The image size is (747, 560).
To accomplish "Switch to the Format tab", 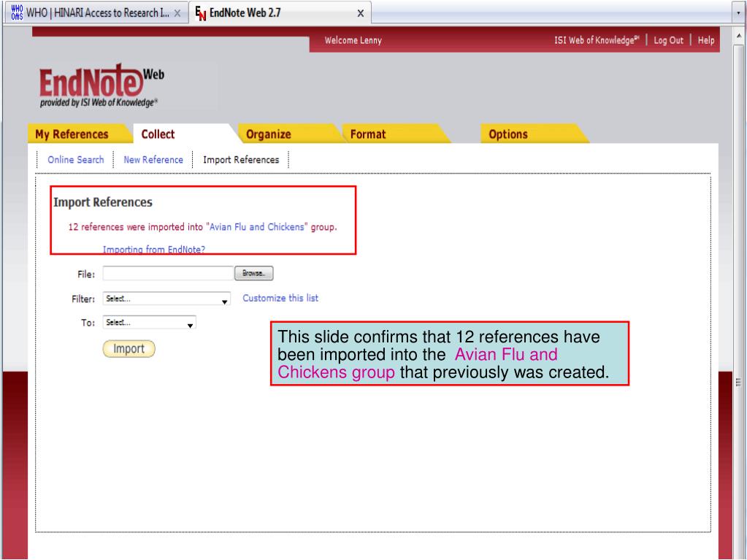I will [x=368, y=134].
